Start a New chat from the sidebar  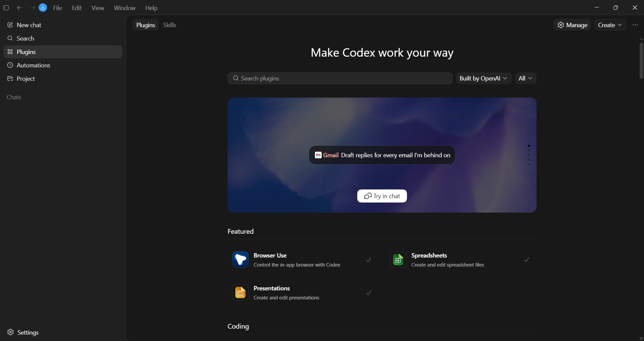coord(63,25)
